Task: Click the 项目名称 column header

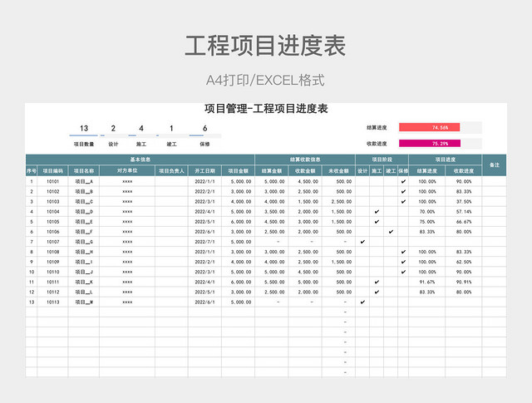Action: (84, 170)
